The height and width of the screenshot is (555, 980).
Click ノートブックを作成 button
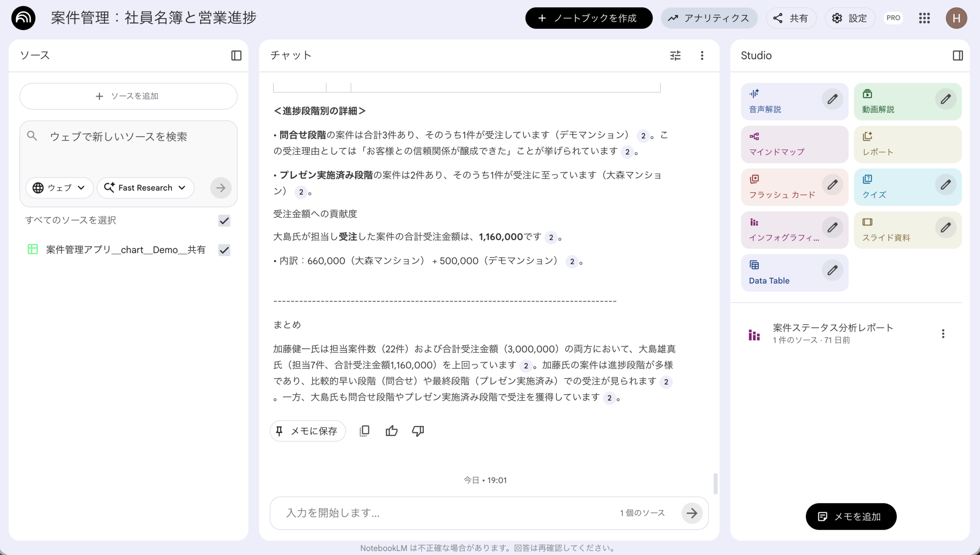588,18
